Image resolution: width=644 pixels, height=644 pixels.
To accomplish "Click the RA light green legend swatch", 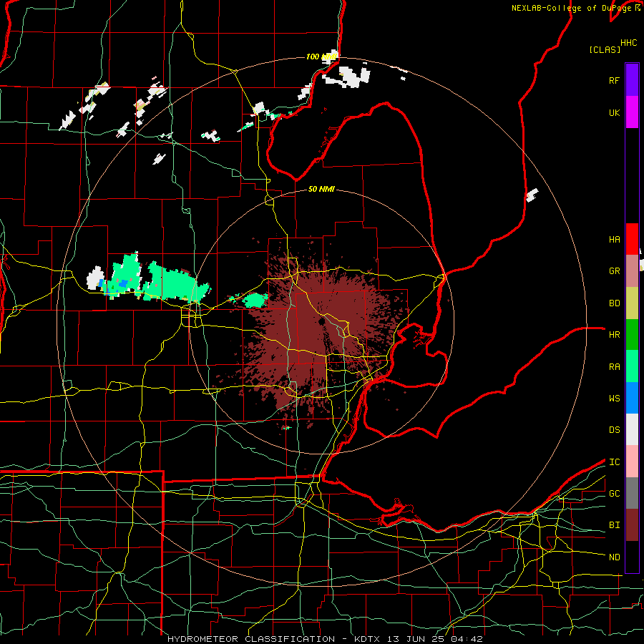I will pyautogui.click(x=632, y=366).
